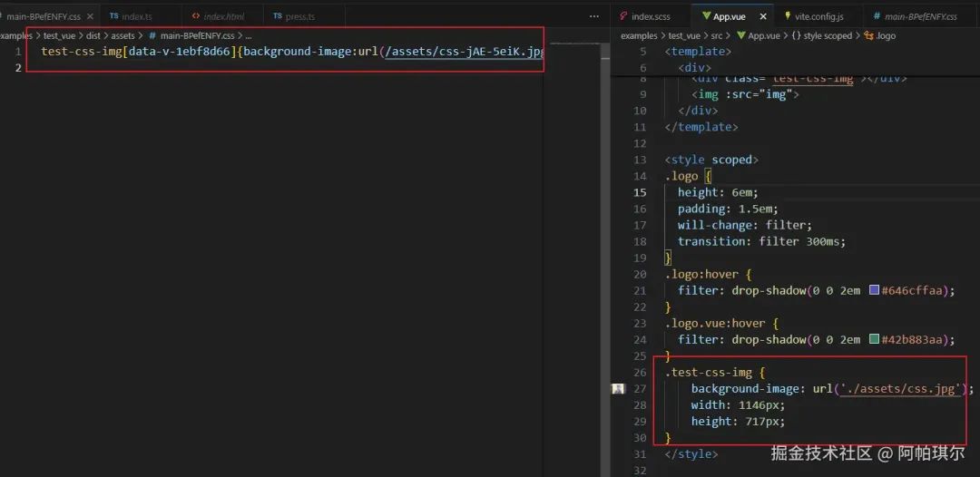Click line number 2 in left editor
The image size is (980, 477).
click(18, 67)
